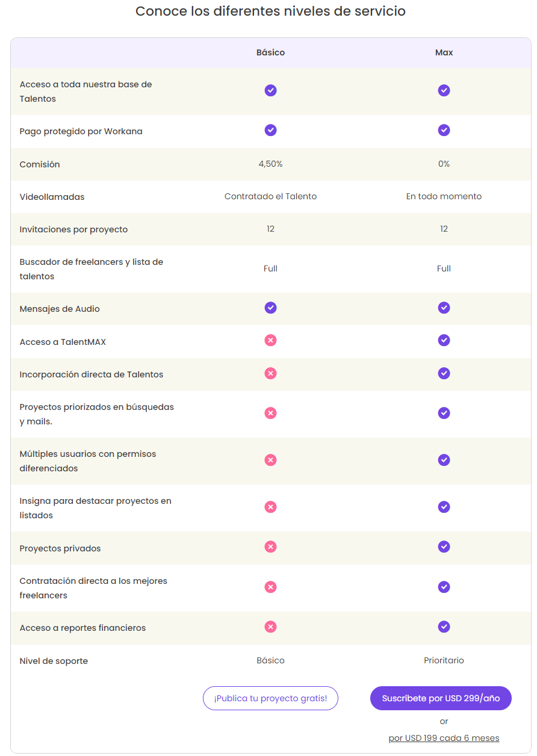Image resolution: width=537 pixels, height=756 pixels.
Task: Click Max checkmark for Incorporación directa de Talentos
Action: coord(444,373)
